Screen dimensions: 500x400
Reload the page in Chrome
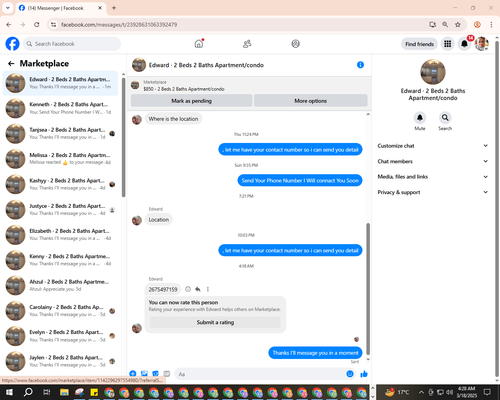pos(37,24)
